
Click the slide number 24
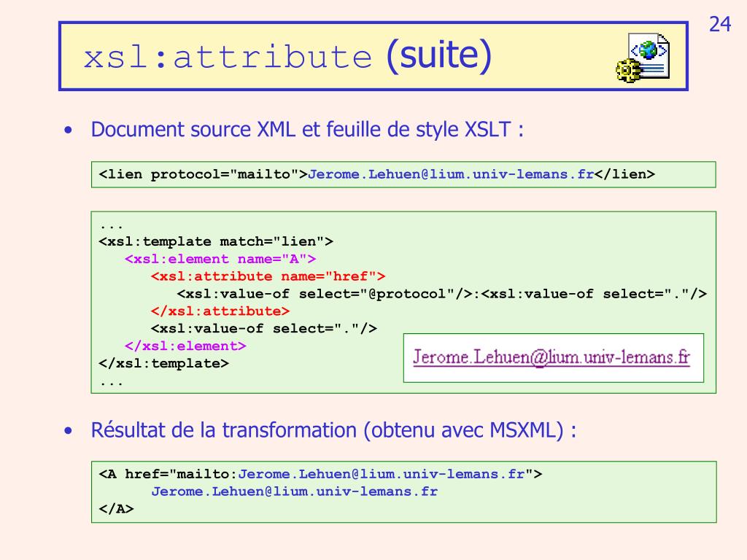pos(719,24)
